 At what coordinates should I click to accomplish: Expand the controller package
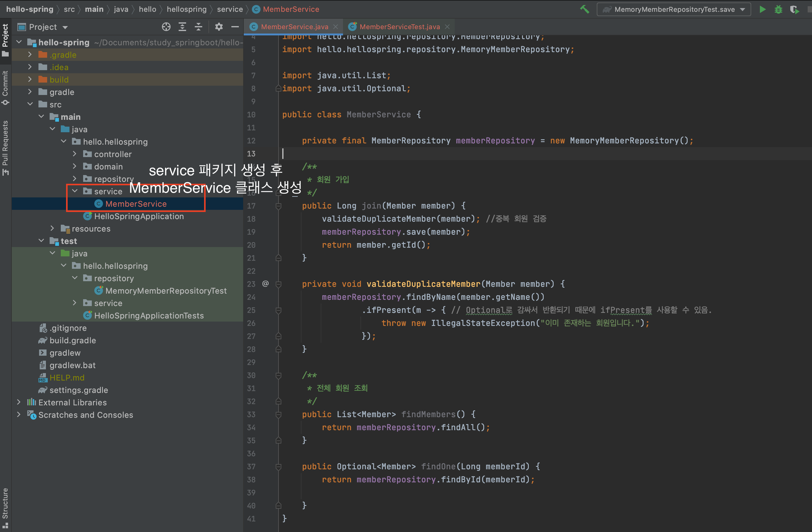[x=75, y=154]
